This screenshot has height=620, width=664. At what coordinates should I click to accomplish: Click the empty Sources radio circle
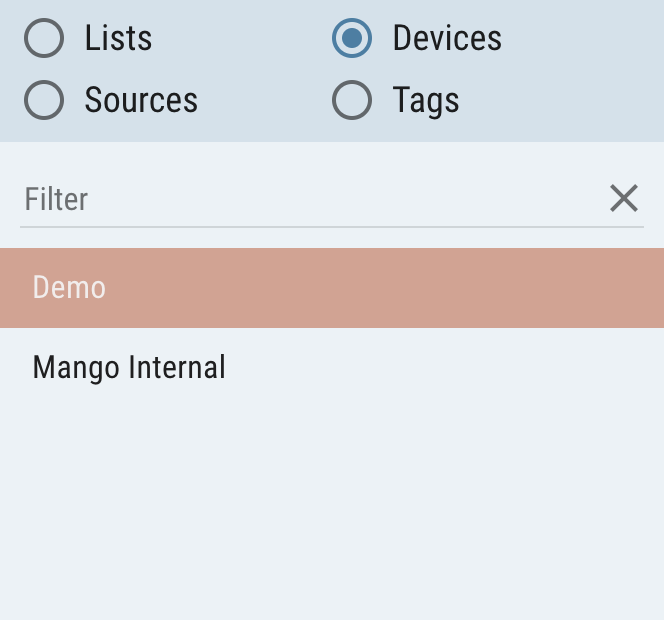coord(44,100)
